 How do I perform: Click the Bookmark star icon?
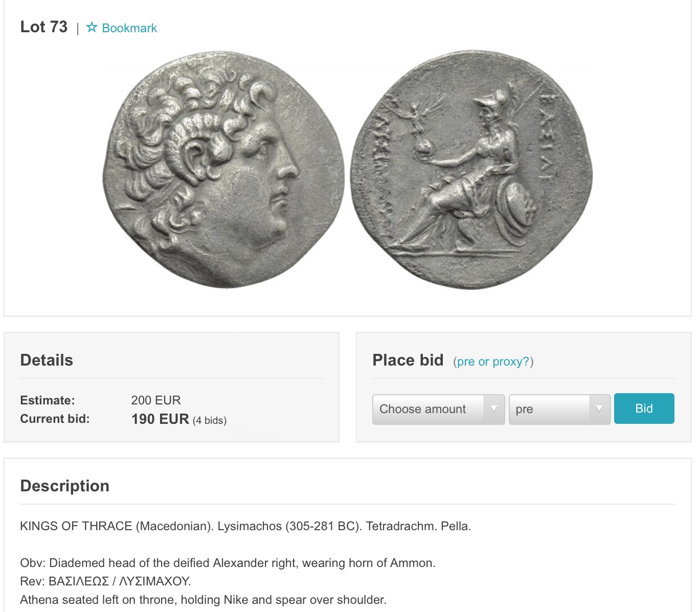[x=92, y=27]
